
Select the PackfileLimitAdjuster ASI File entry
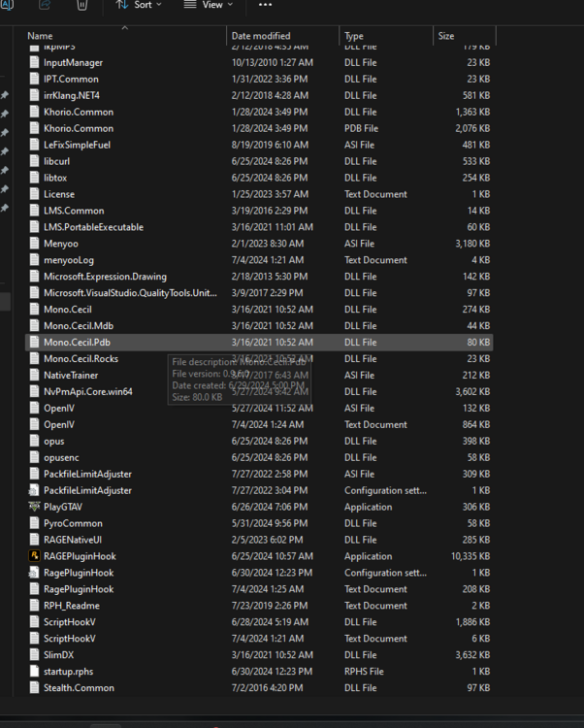[260, 474]
